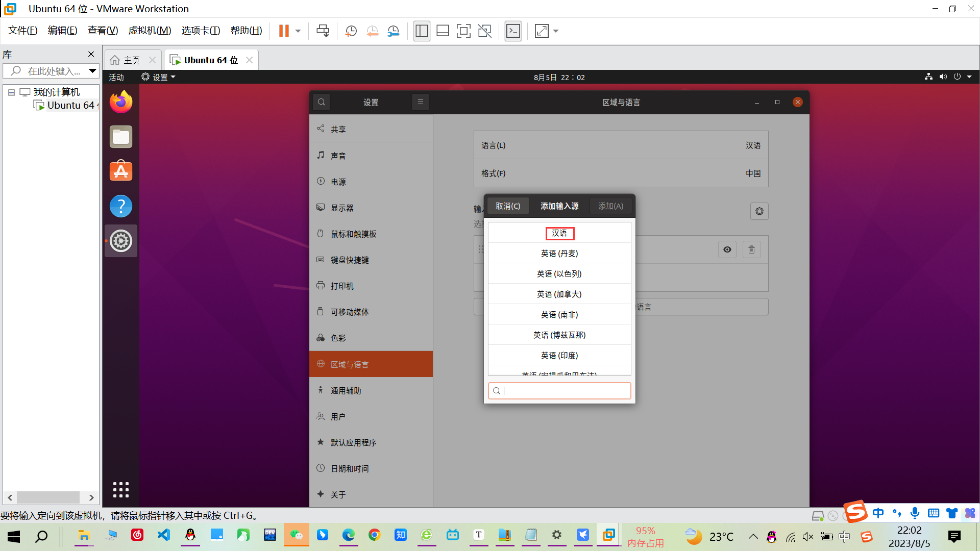
Task: Open 键盘快捷键 in Settings sidebar
Action: click(x=371, y=260)
